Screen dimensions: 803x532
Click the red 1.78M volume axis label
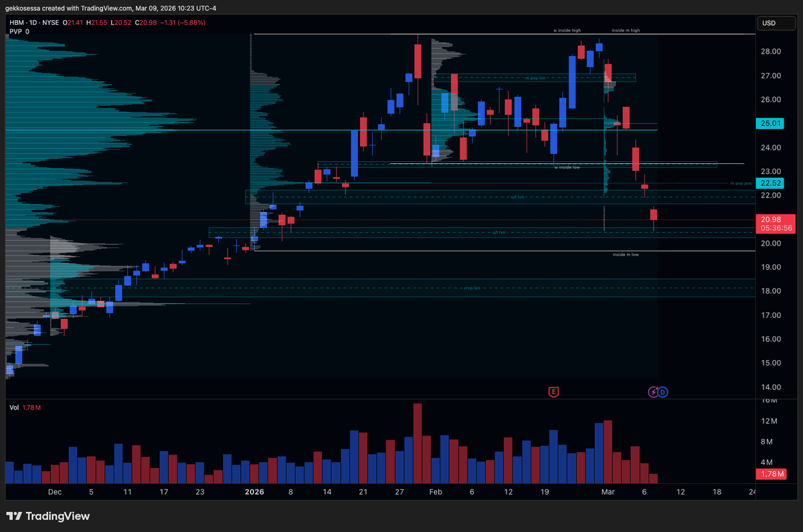click(772, 474)
